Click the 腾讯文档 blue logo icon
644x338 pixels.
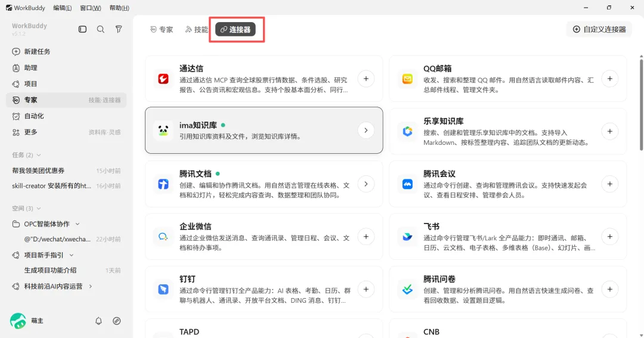[163, 184]
